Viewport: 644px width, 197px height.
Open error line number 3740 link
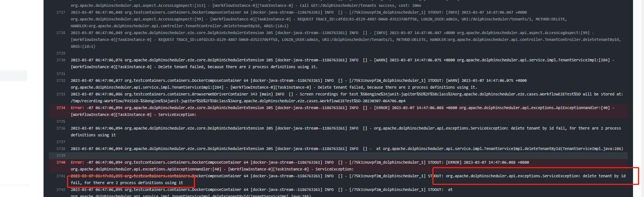coord(61,163)
